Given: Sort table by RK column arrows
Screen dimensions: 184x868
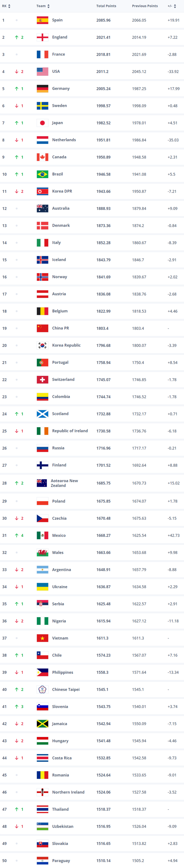Looking at the screenshot, I should pyautogui.click(x=9, y=6).
